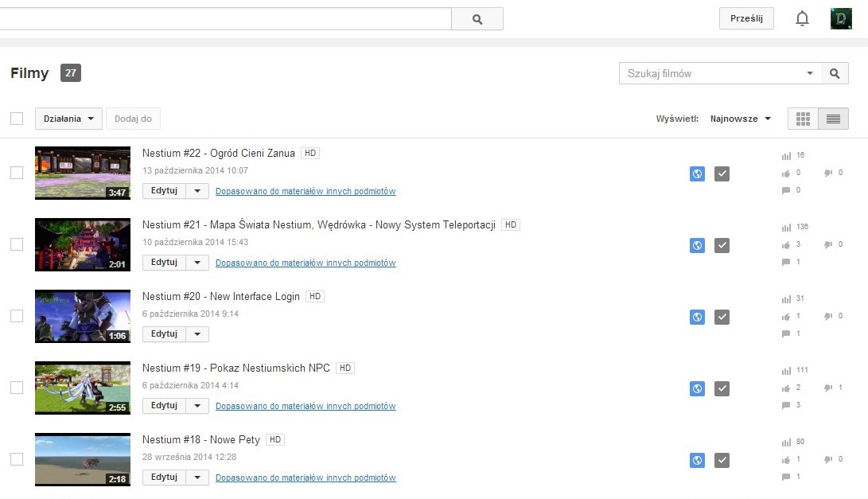Image resolution: width=868 pixels, height=499 pixels.
Task: Click check icon for Nestium #21
Action: click(722, 245)
